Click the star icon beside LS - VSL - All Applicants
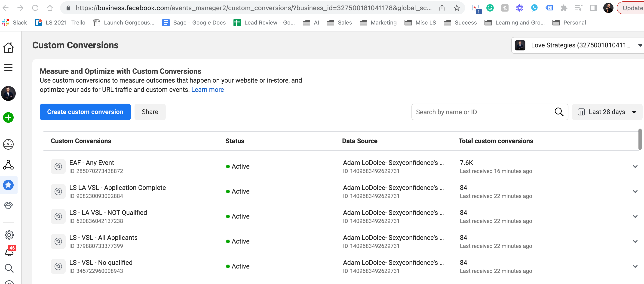644x284 pixels. pyautogui.click(x=58, y=241)
